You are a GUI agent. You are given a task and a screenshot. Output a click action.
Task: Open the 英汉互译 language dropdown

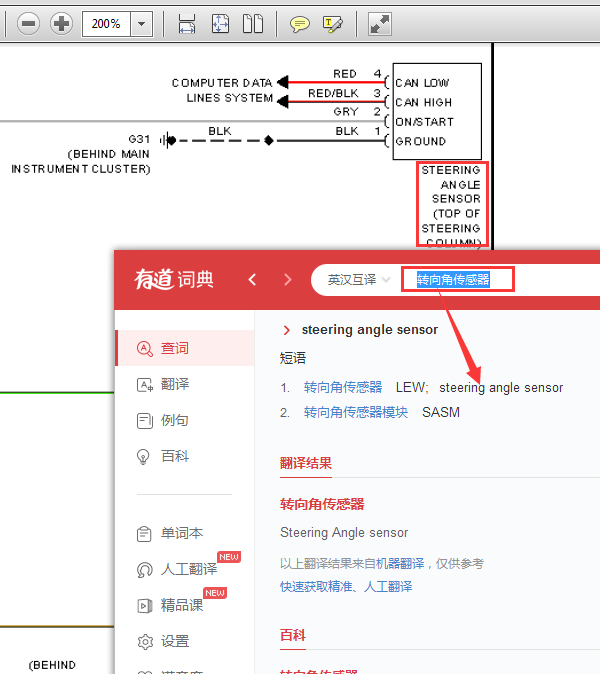pyautogui.click(x=358, y=280)
